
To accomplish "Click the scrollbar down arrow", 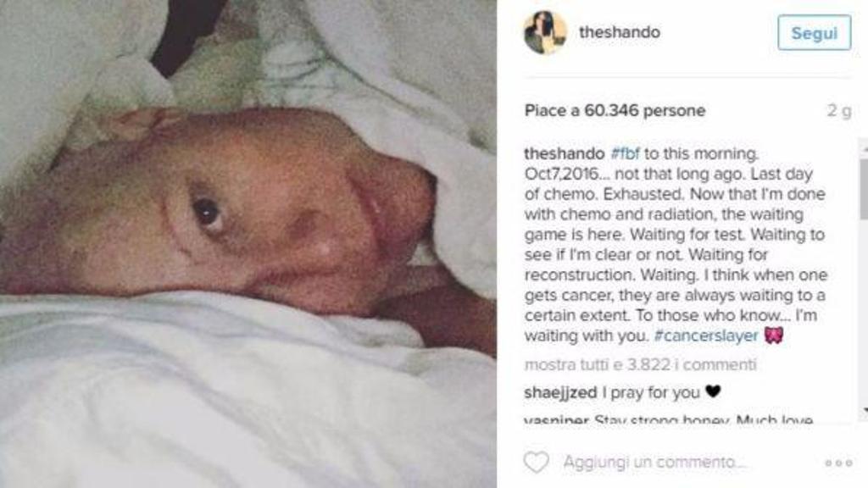I will pyautogui.click(x=864, y=411).
